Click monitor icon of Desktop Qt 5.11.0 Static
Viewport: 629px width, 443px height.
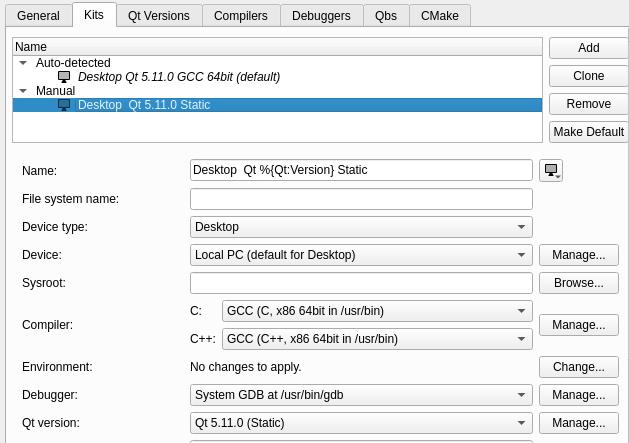(64, 105)
